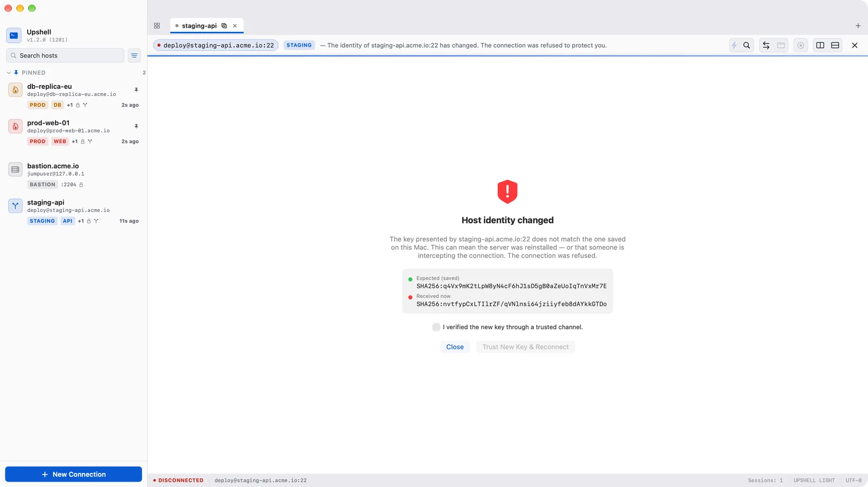Select bastion.acme.io host entry
Viewport: 868px width, 487px height.
coord(74,175)
